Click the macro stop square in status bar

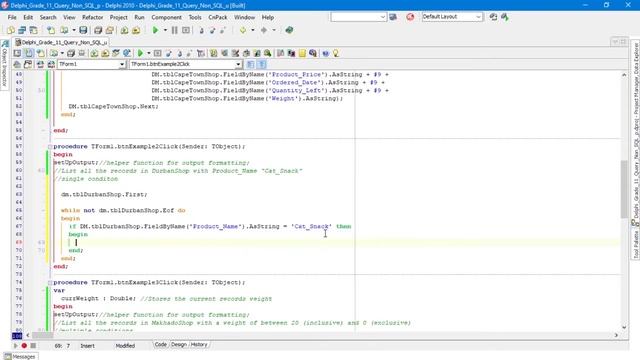coord(33,346)
